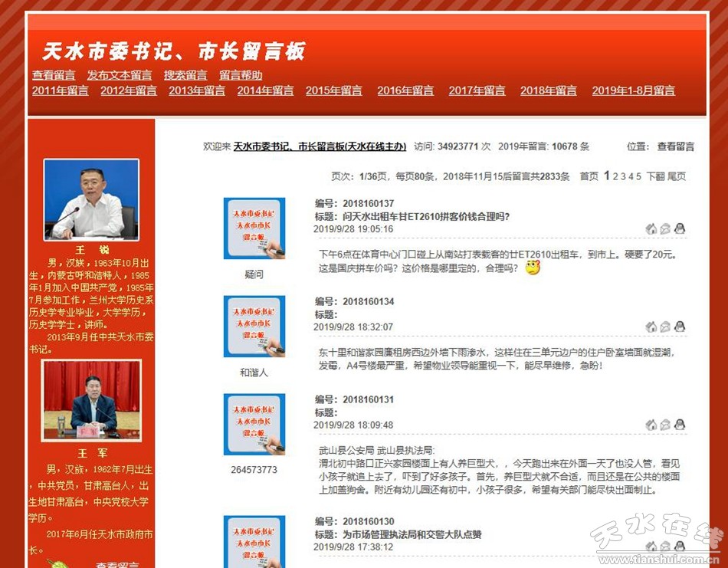Open the 2019年1-8月留言 archive
The width and height of the screenshot is (728, 568).
(633, 90)
